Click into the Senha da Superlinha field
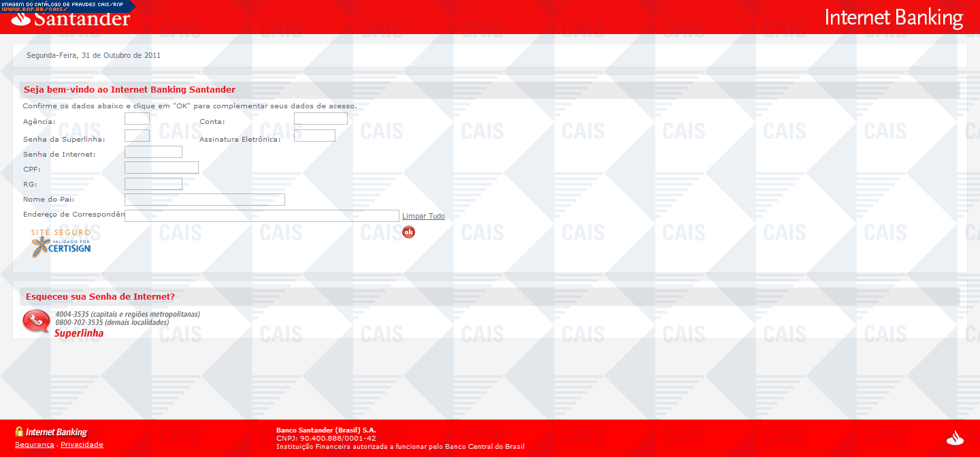This screenshot has width=980, height=457. (137, 136)
